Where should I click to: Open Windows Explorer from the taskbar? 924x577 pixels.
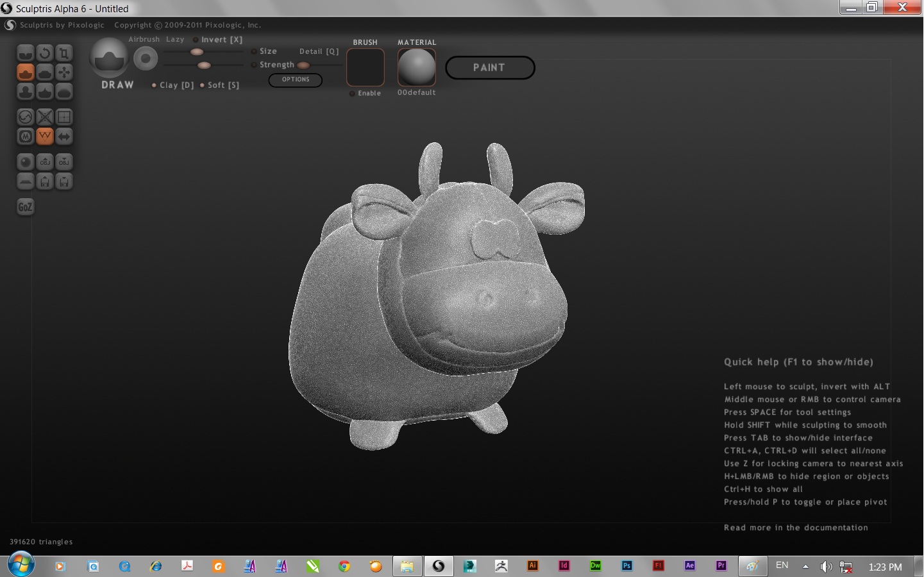[x=407, y=566]
